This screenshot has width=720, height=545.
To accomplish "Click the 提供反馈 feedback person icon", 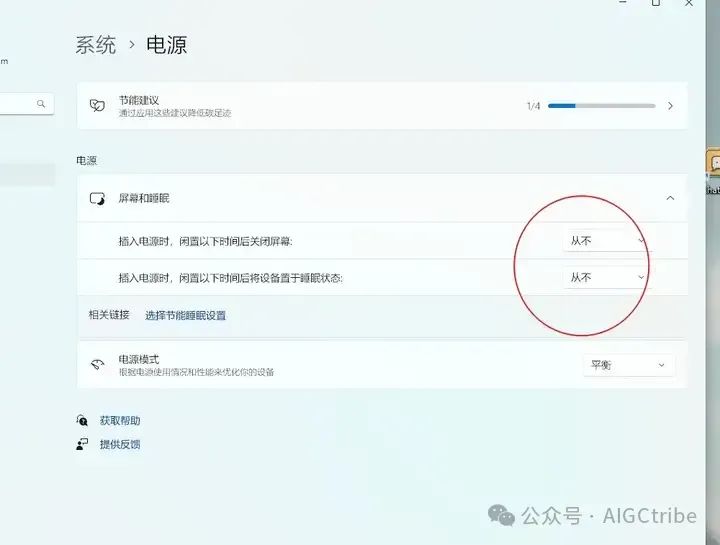I will click(82, 444).
